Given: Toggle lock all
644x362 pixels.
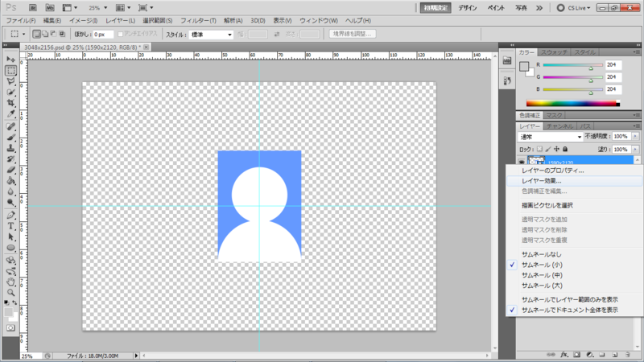Looking at the screenshot, I should click(x=565, y=149).
